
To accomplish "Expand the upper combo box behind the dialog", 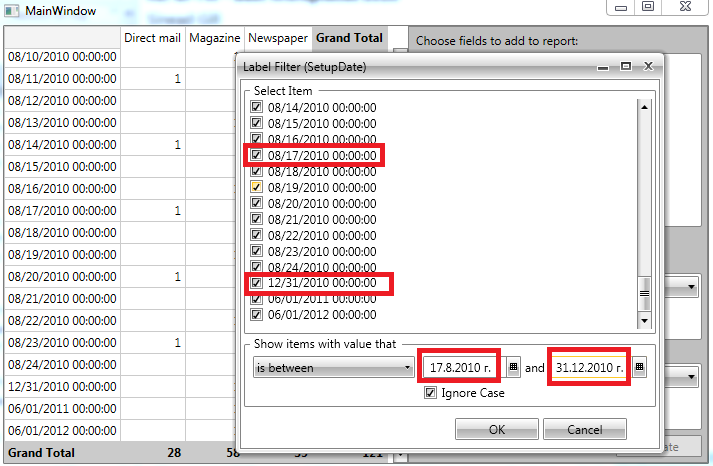I will (x=691, y=287).
